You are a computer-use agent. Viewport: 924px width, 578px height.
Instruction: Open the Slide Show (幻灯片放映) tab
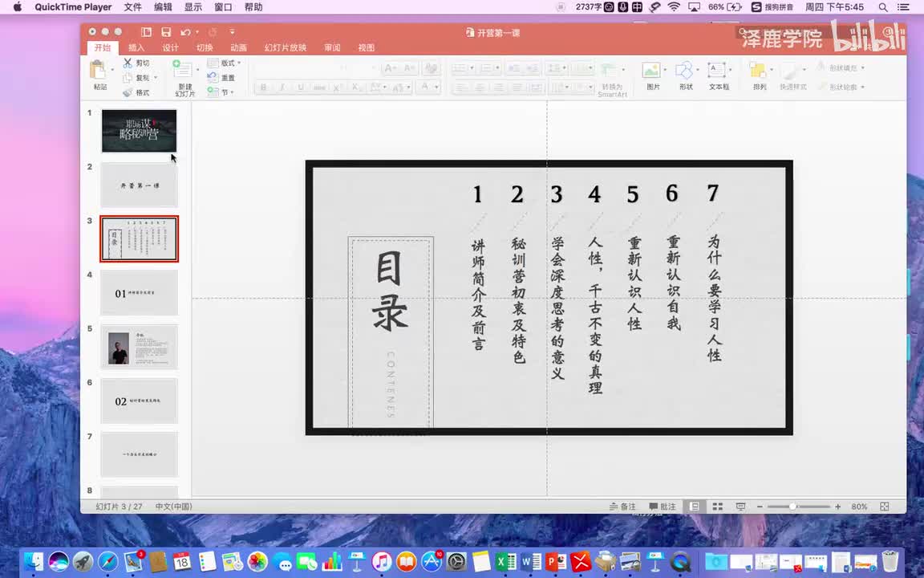coord(286,48)
